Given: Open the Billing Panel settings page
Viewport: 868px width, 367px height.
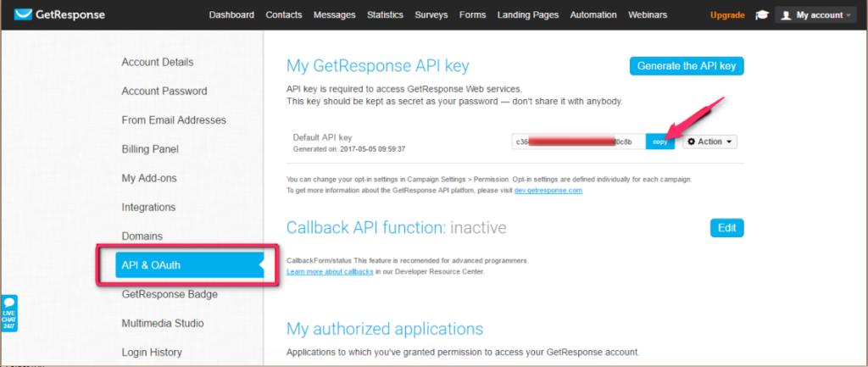Looking at the screenshot, I should [150, 149].
